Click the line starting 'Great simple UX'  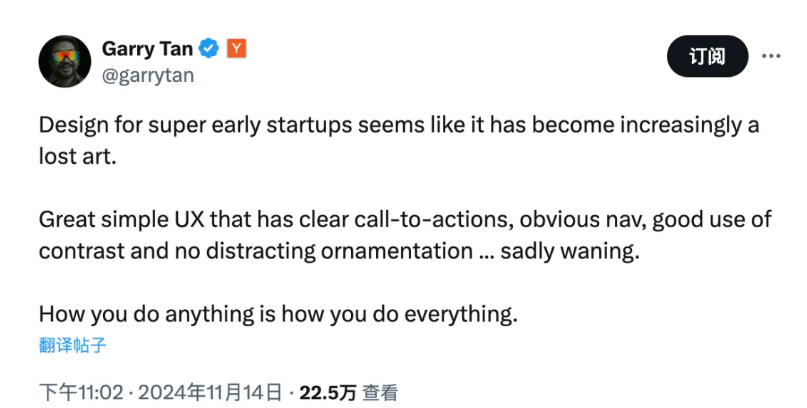point(405,220)
